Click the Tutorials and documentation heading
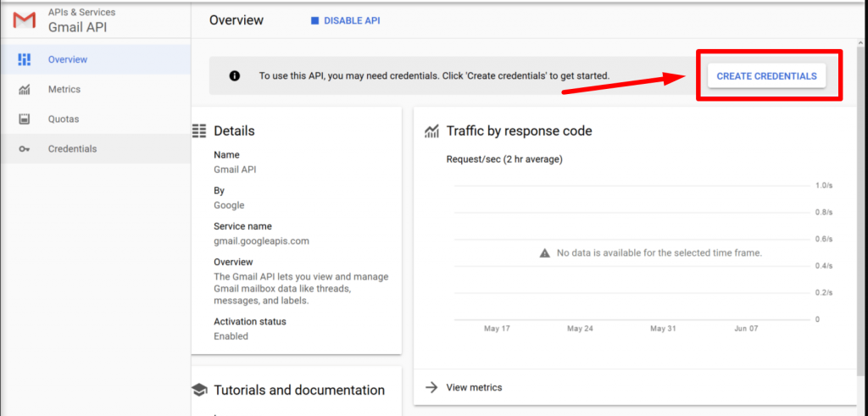 pos(299,390)
